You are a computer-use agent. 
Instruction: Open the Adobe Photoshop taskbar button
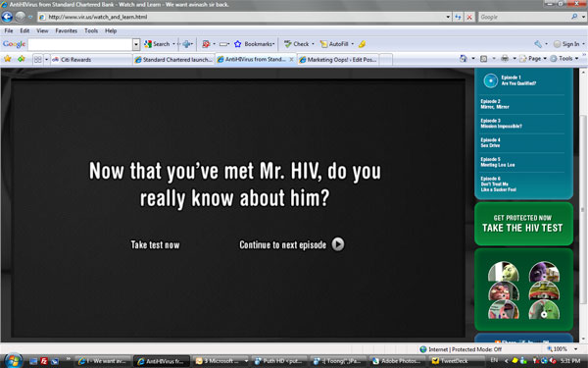tap(398, 361)
